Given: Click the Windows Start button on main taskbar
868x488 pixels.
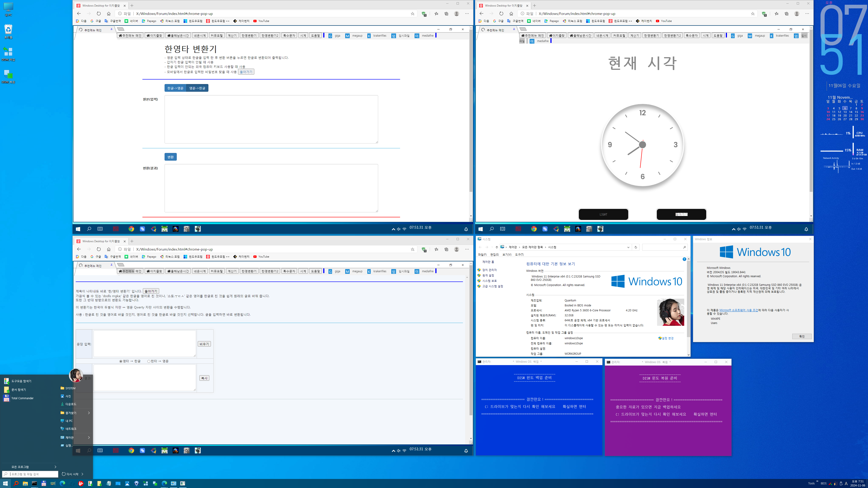Looking at the screenshot, I should tap(5, 483).
